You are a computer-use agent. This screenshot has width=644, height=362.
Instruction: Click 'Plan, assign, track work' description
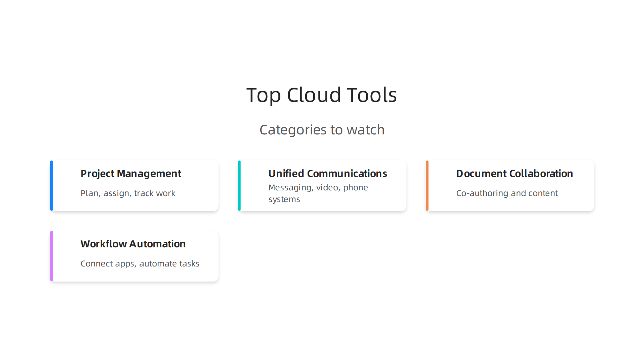[x=128, y=193]
